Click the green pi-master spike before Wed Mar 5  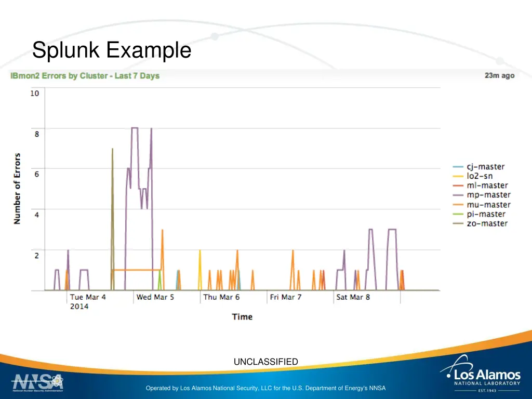click(159, 280)
